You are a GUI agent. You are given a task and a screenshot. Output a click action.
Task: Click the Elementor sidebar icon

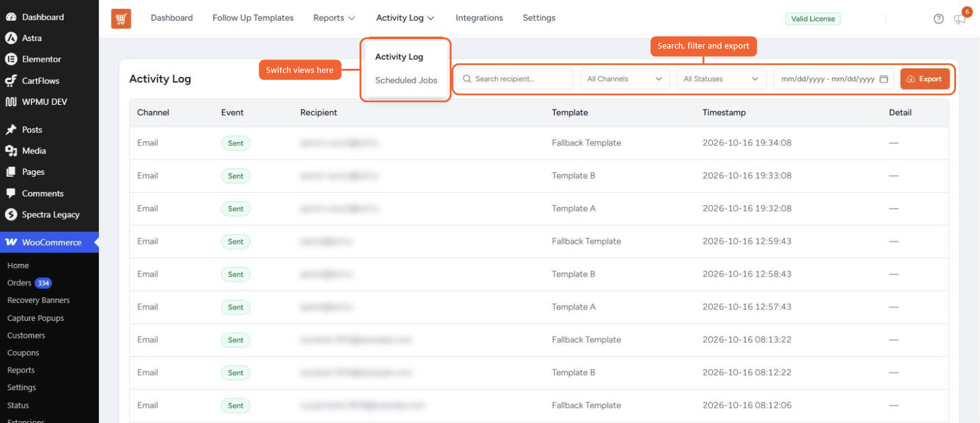coord(11,59)
